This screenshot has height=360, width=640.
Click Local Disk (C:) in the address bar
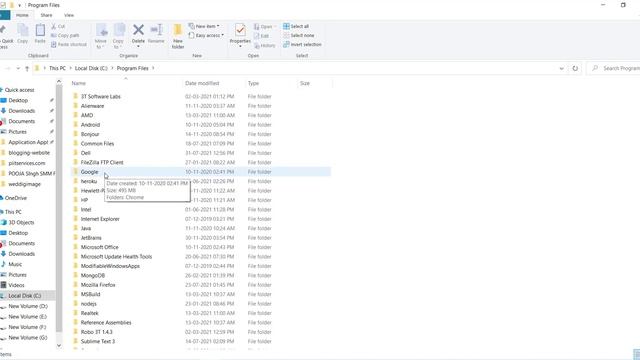coord(91,68)
